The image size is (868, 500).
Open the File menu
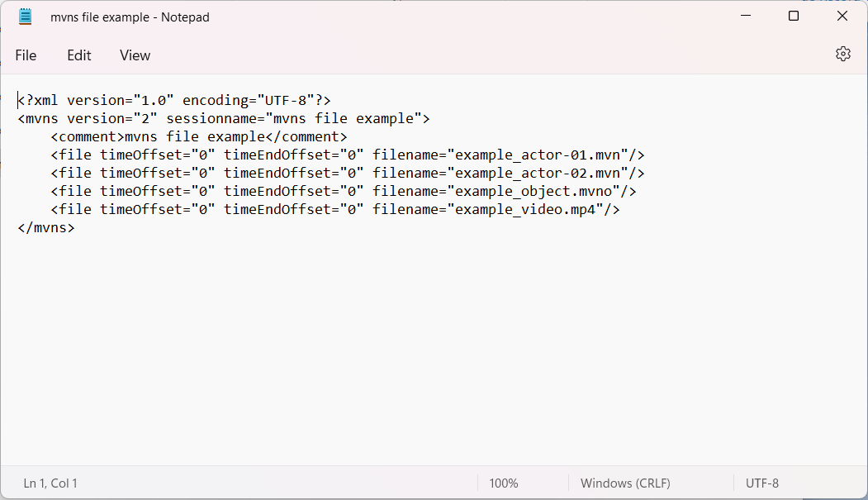[x=26, y=55]
